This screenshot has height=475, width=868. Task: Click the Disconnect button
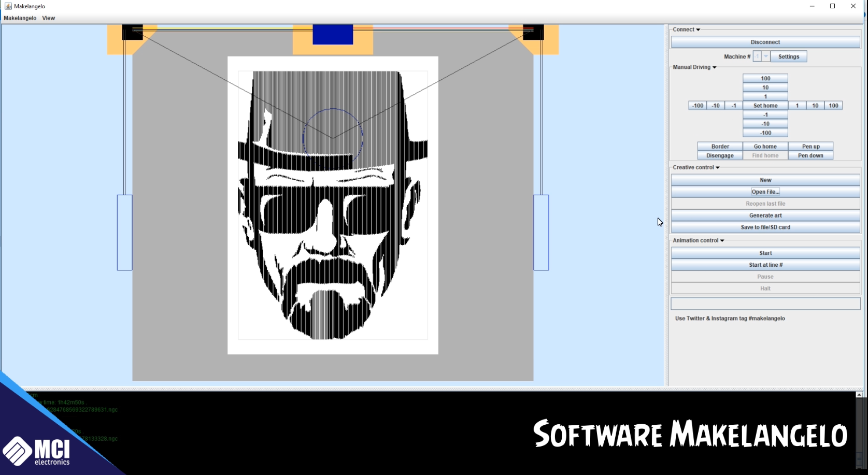point(765,42)
